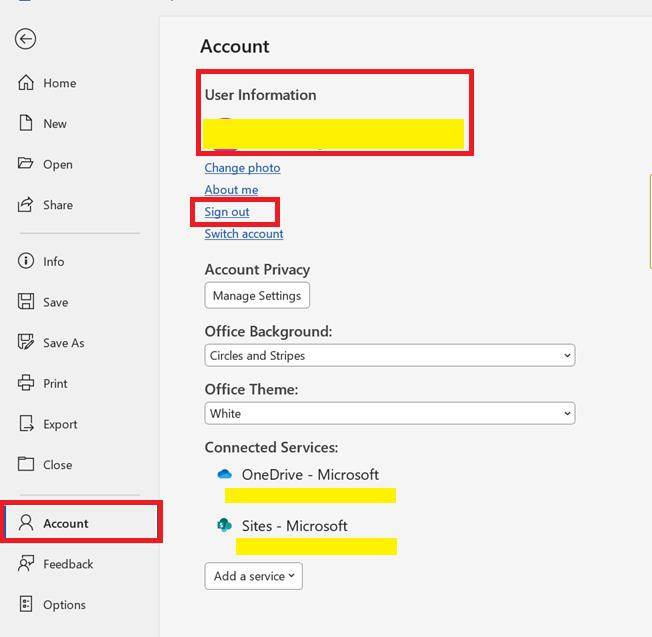
Task: Click the Sites - Microsoft service text
Action: click(x=294, y=526)
